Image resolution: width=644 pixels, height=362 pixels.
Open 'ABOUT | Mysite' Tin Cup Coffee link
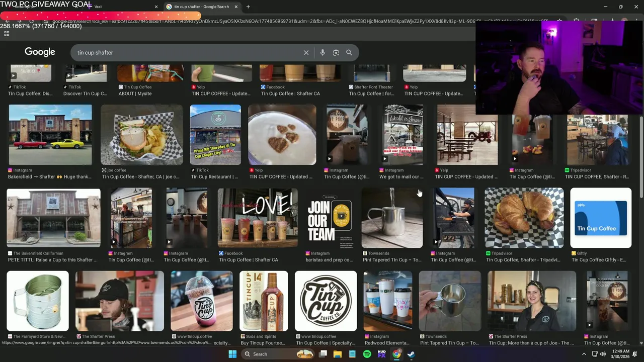135,94
